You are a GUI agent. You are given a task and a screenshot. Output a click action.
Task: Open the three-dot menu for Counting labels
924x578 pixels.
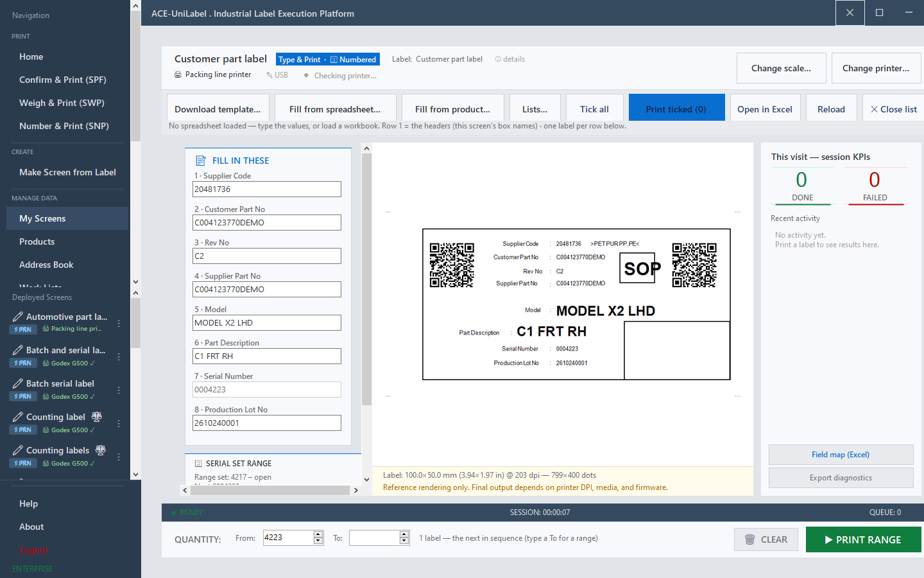(x=119, y=457)
